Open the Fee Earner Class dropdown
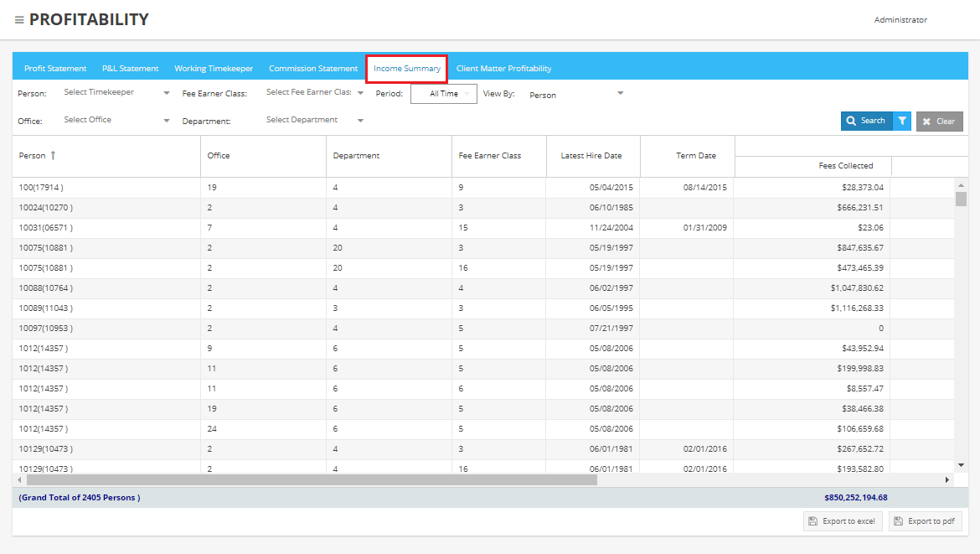980x554 pixels. coord(360,94)
